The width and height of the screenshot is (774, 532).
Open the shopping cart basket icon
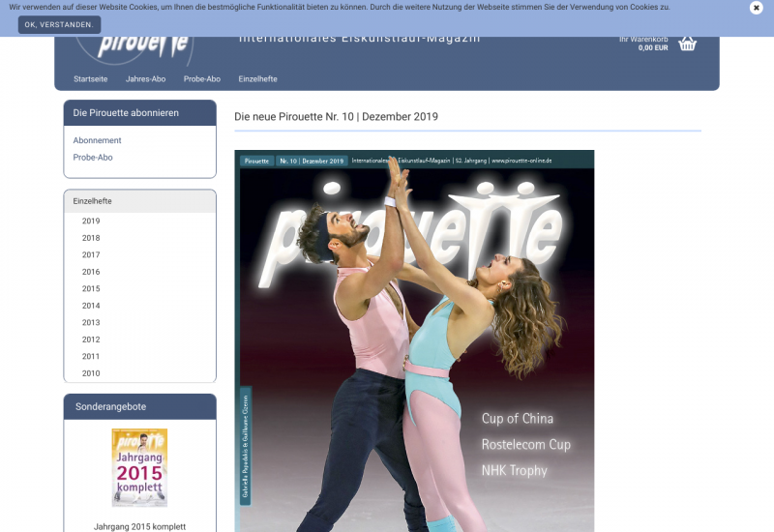(687, 44)
